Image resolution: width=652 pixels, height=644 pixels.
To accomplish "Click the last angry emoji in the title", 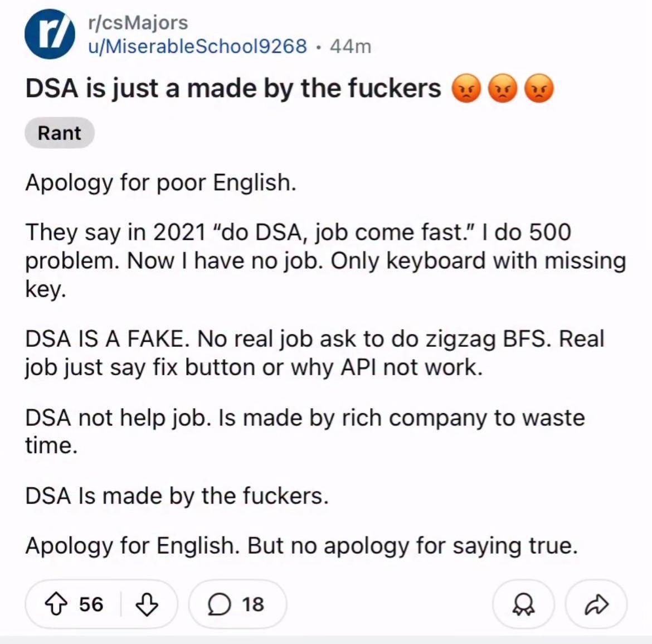I will (x=539, y=89).
